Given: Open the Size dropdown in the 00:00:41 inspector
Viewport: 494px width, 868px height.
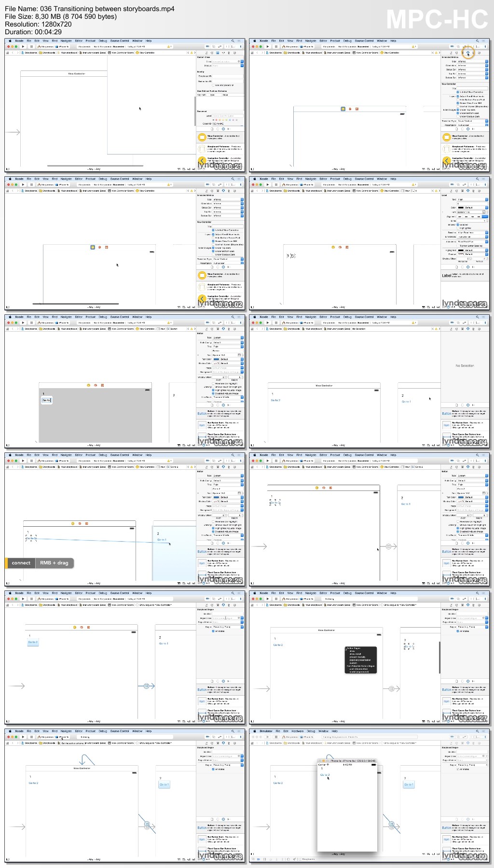Looking at the screenshot, I should pos(472,62).
